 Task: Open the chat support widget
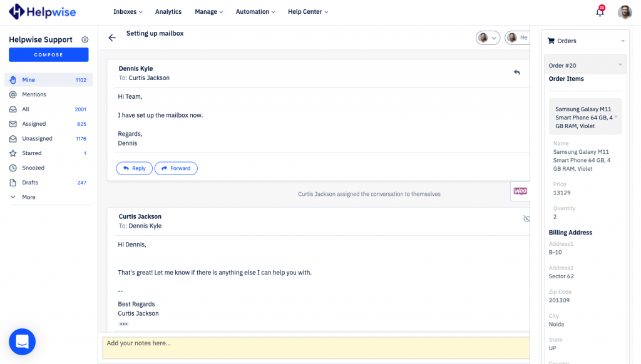[22, 341]
